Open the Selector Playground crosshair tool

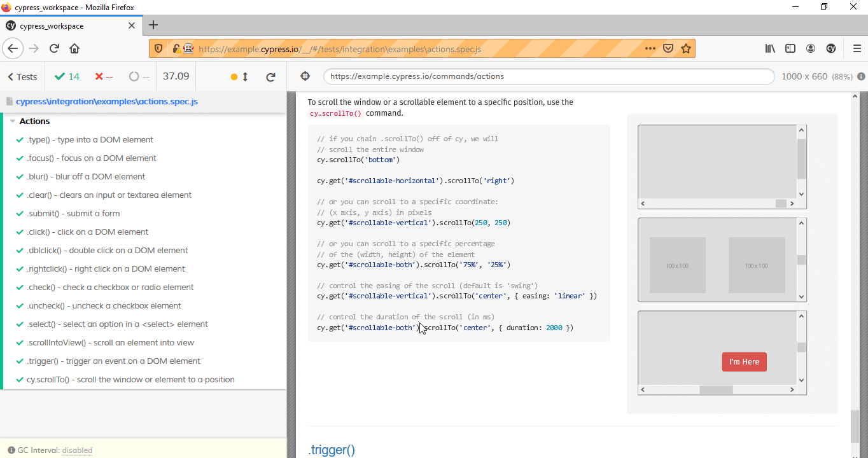pyautogui.click(x=305, y=76)
